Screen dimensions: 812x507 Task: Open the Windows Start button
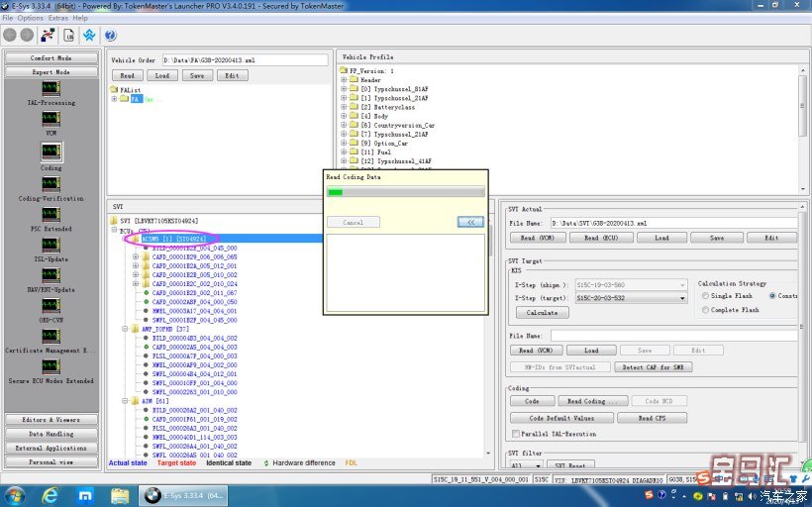coord(14,496)
